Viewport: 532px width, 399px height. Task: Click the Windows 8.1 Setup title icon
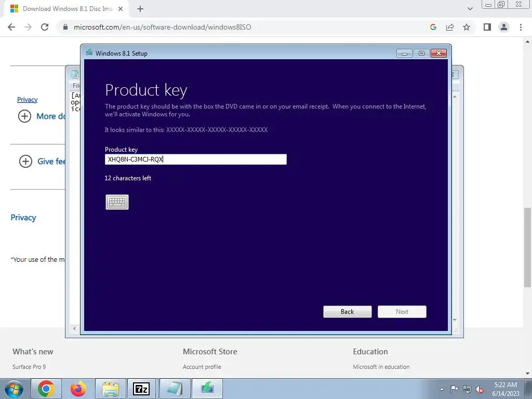pos(89,52)
